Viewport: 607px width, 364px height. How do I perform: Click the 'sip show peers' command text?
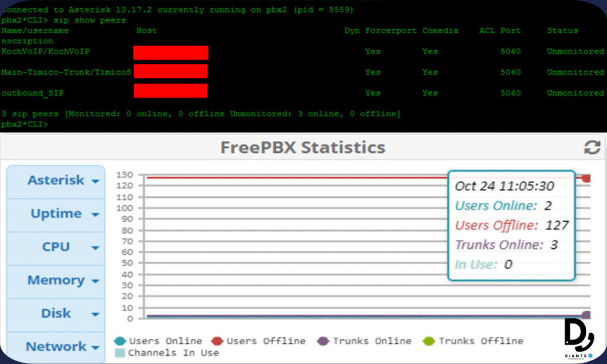[x=90, y=21]
